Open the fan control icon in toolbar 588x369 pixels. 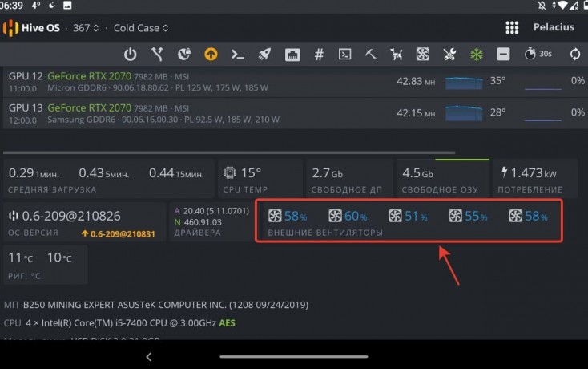[x=424, y=55]
